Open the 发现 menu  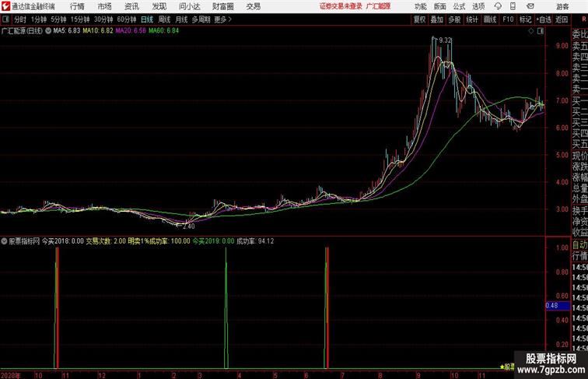(159, 6)
